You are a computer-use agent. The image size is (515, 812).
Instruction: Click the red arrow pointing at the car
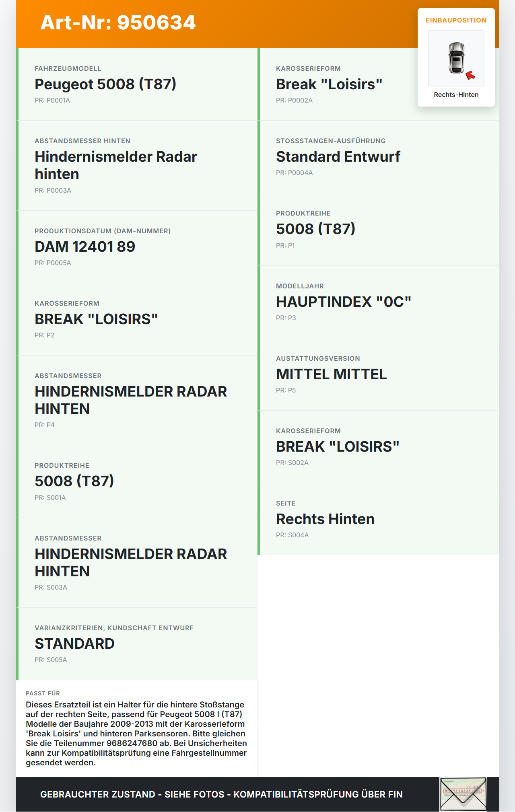(x=470, y=75)
